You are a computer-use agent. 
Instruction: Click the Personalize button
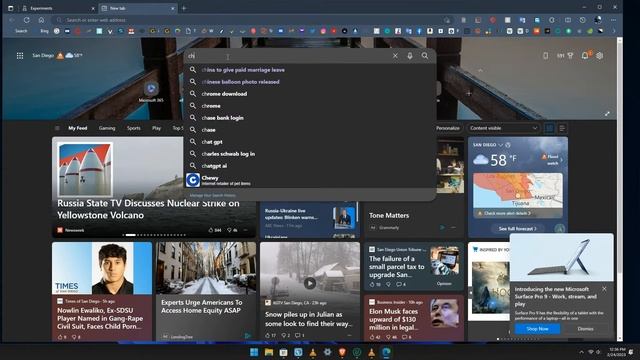447,128
